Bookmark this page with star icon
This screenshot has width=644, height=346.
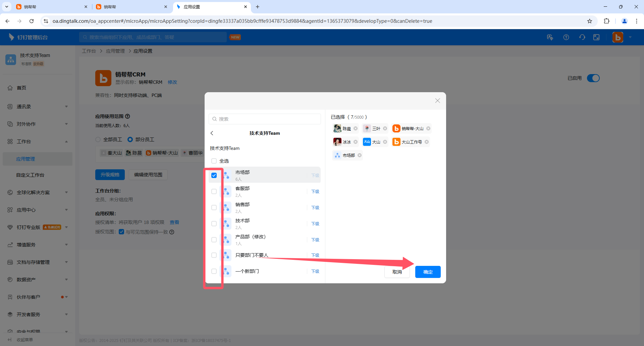pos(590,21)
